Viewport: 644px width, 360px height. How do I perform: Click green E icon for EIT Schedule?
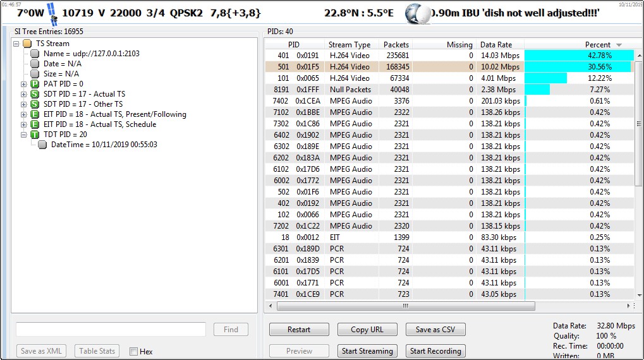click(x=34, y=124)
